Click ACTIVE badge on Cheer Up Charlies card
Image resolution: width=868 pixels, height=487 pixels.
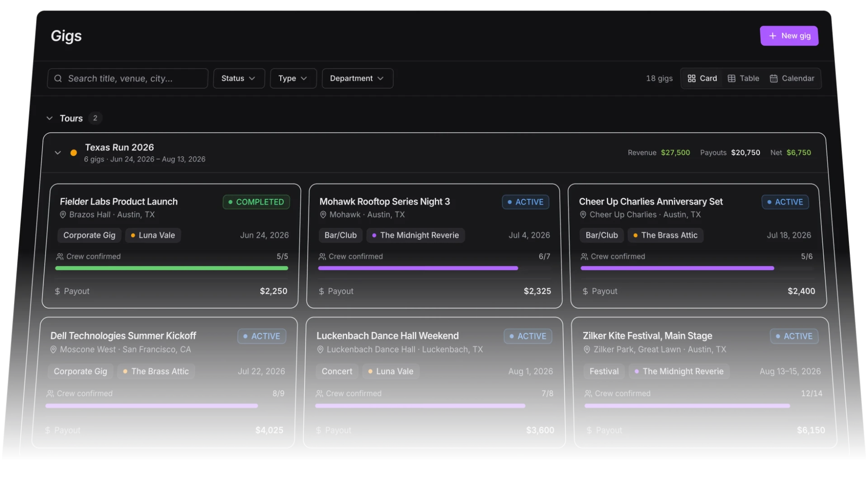click(785, 202)
